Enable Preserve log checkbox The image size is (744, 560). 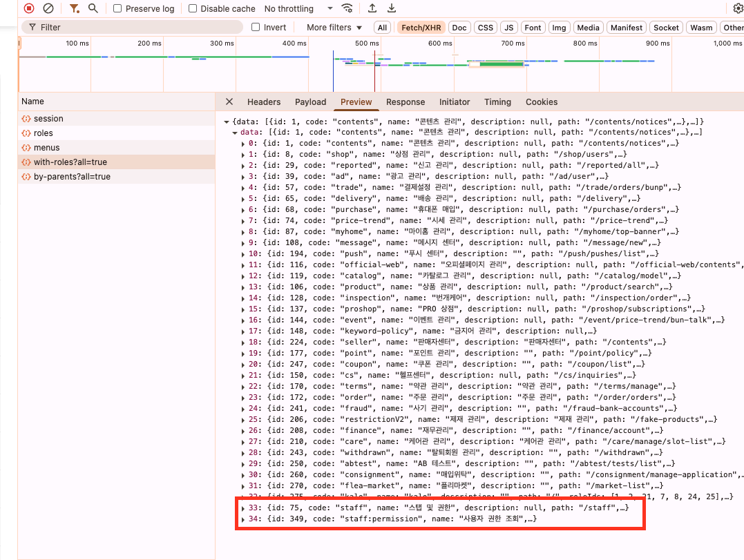click(117, 8)
